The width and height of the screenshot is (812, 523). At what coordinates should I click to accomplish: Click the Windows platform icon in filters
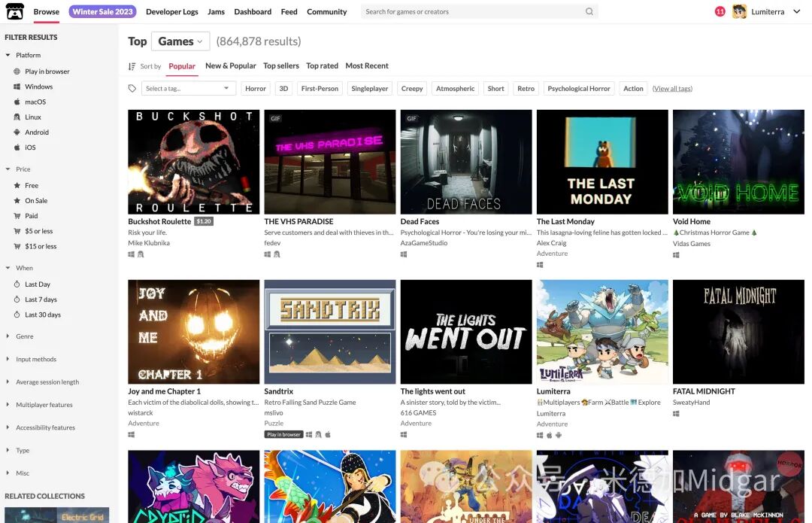[17, 87]
